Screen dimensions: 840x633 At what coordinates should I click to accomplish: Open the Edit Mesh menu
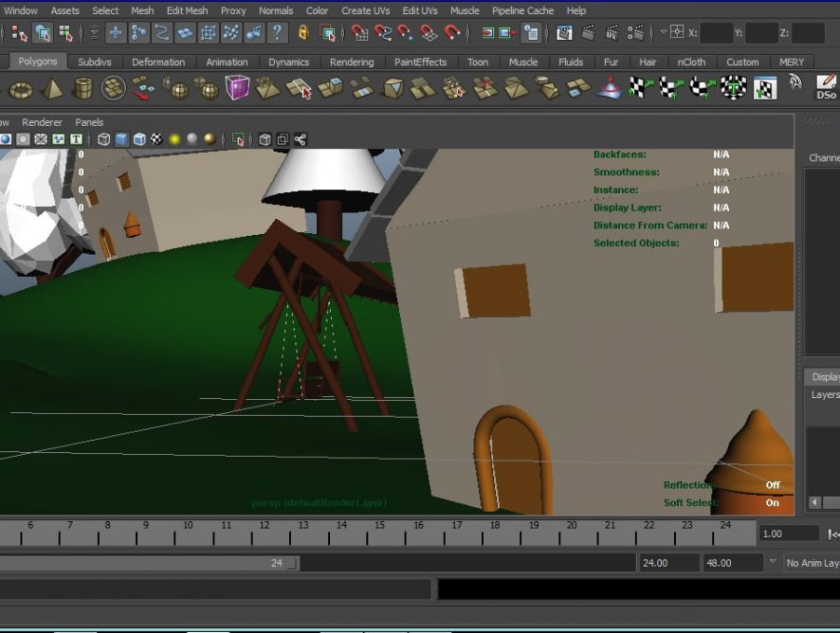pos(187,10)
